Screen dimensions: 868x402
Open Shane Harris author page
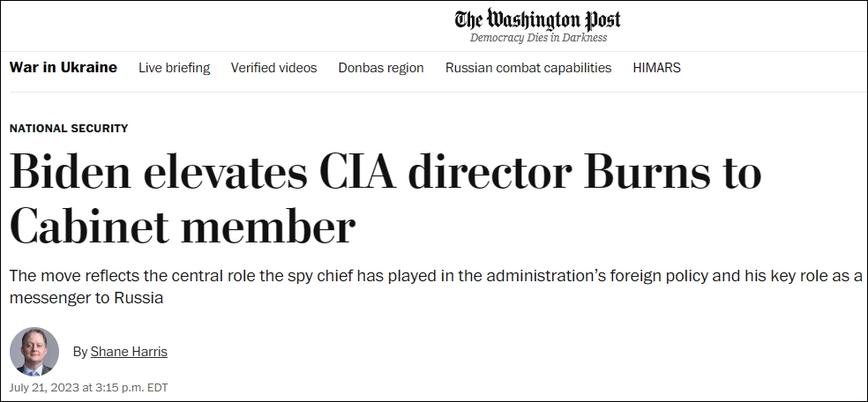pyautogui.click(x=129, y=352)
